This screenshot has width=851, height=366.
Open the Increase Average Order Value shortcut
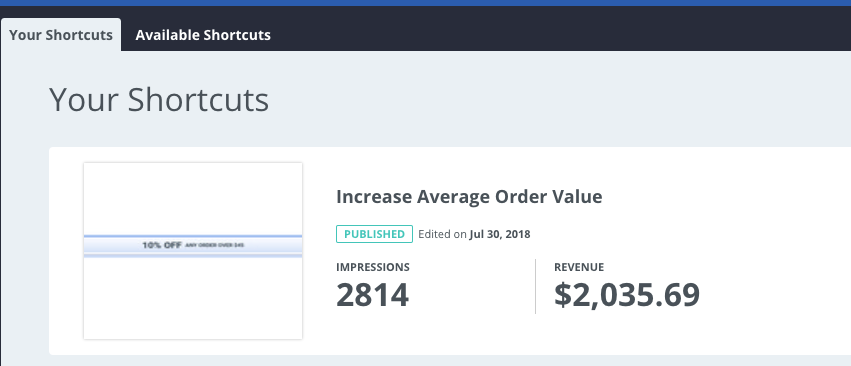(469, 197)
